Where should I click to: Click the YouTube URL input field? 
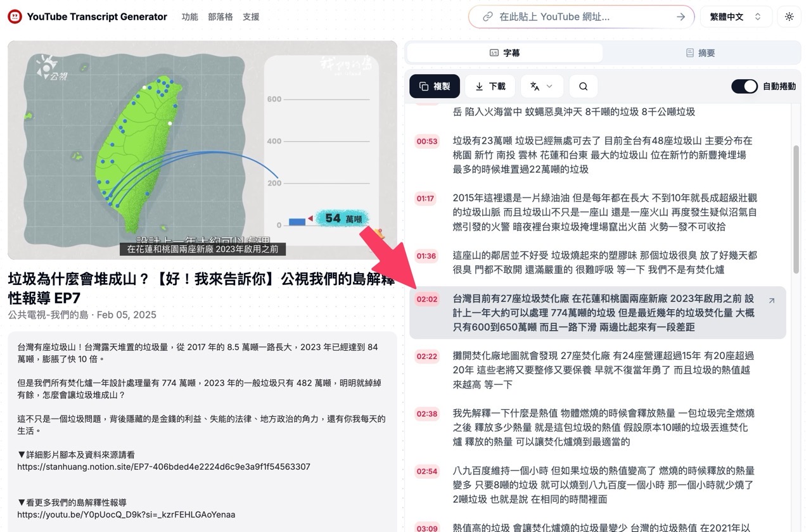[x=581, y=17]
